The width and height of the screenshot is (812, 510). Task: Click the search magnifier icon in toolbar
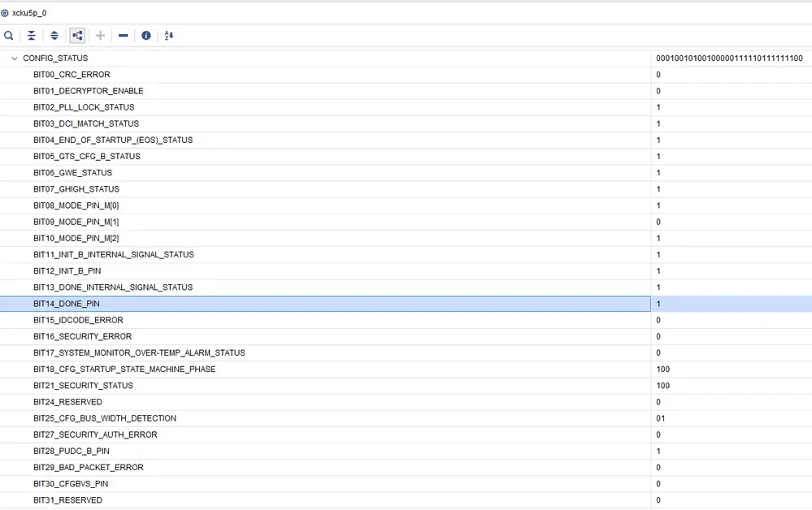(9, 36)
